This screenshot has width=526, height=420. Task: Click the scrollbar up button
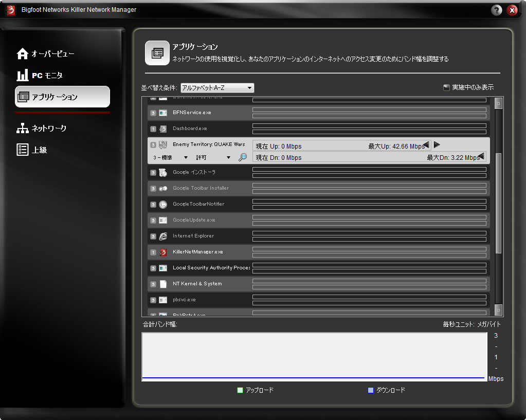point(499,103)
